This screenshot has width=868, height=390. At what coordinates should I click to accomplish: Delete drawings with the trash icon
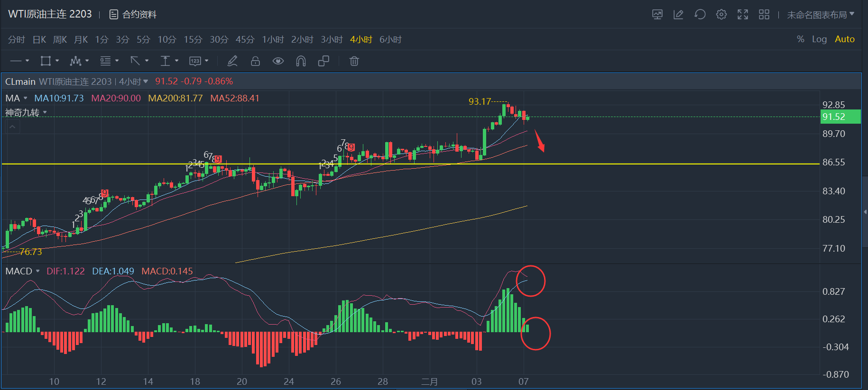(354, 61)
